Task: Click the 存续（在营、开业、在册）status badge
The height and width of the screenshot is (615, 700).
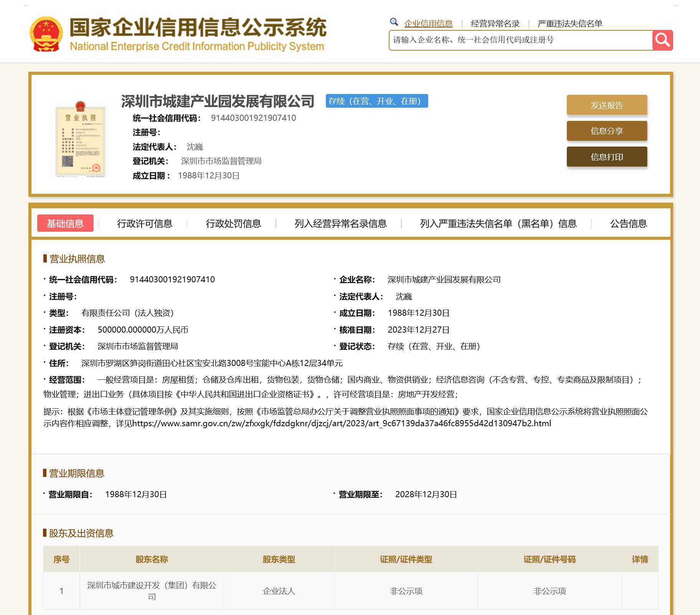Action: 376,101
